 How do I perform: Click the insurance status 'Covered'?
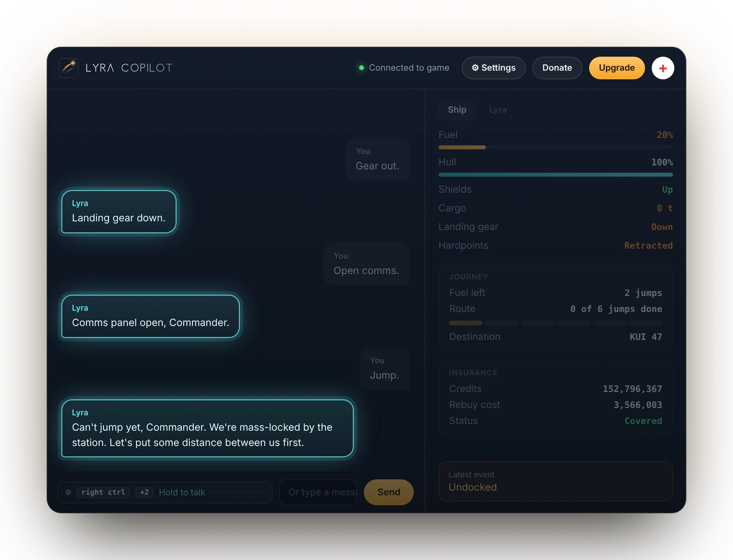click(643, 421)
